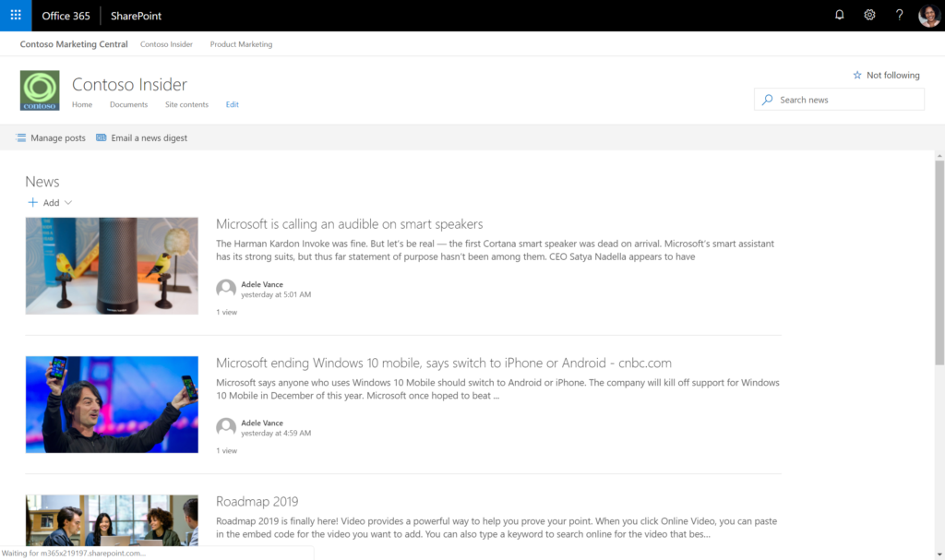Screen dimensions: 945x560
Task: Click the Not following star icon
Action: tap(857, 75)
